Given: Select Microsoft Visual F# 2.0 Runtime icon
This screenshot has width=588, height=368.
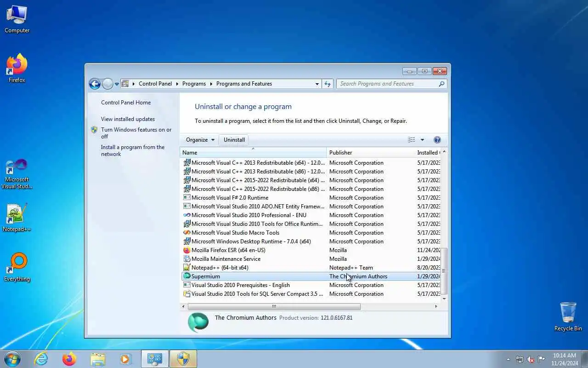Looking at the screenshot, I should 187,198.
